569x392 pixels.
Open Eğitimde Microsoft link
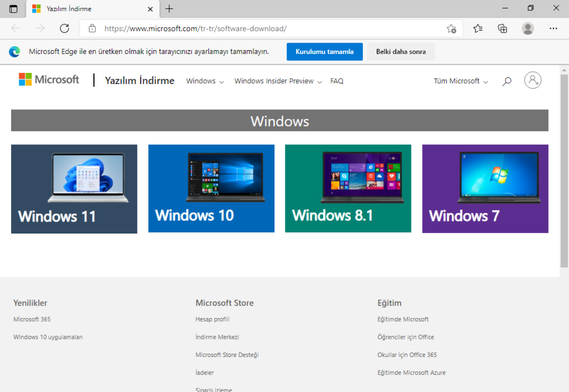[x=403, y=320]
